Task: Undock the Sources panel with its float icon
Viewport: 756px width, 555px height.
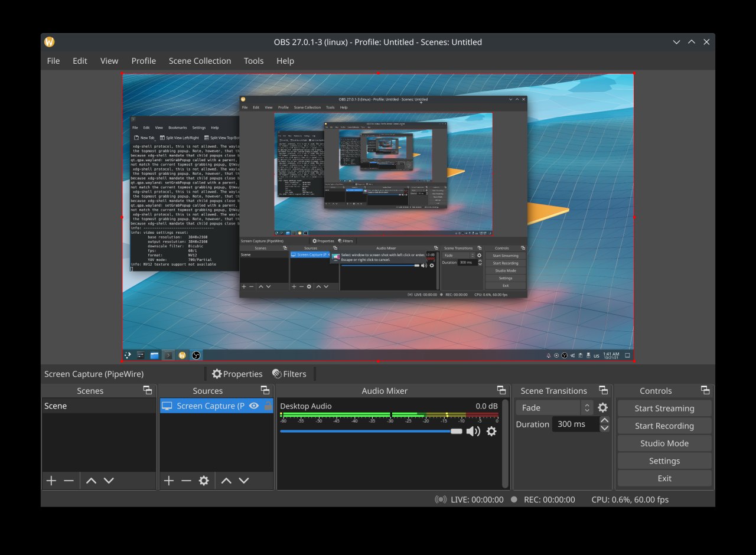Action: (x=265, y=390)
